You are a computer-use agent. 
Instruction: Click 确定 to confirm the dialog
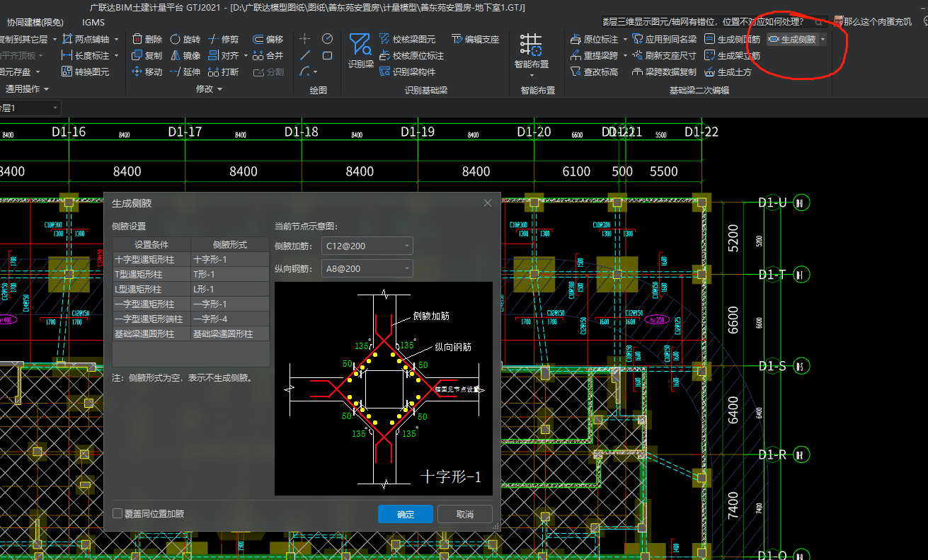click(x=406, y=514)
